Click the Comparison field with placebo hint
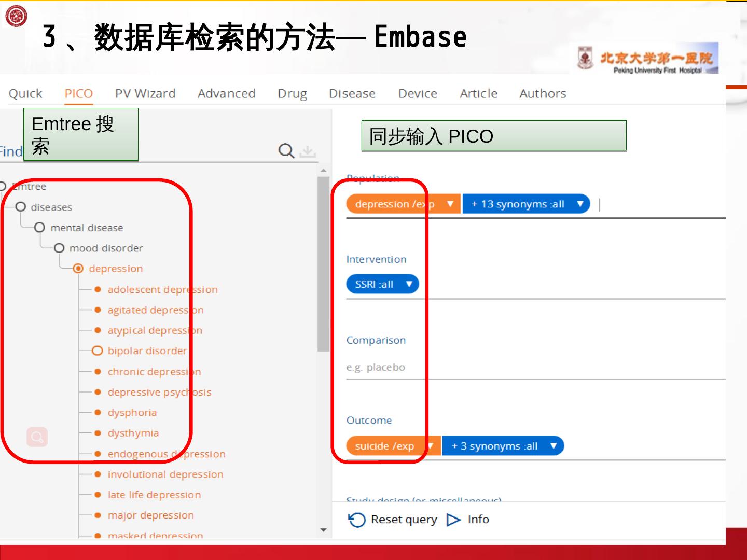747x560 pixels. (536, 367)
